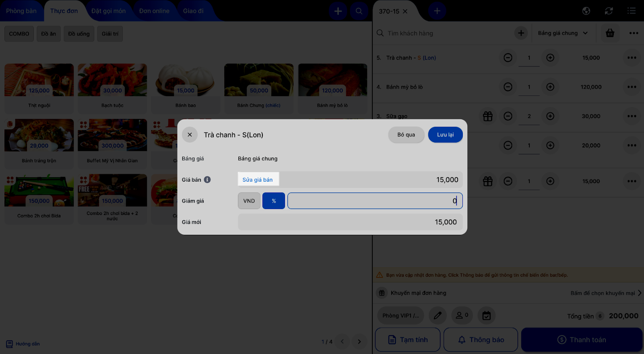This screenshot has height=354, width=644.
Task: Open more options for Sữa gạo row
Action: point(632,116)
